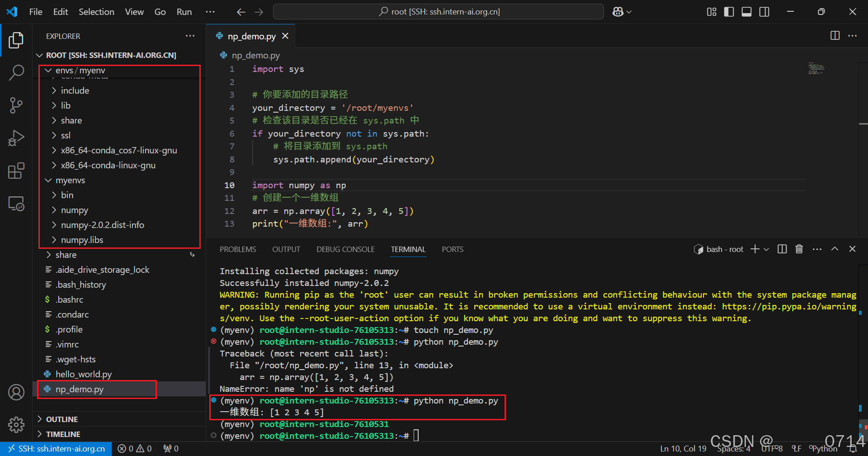Expand the lib folder
Image resolution: width=868 pixels, height=456 pixels.
click(x=120, y=105)
